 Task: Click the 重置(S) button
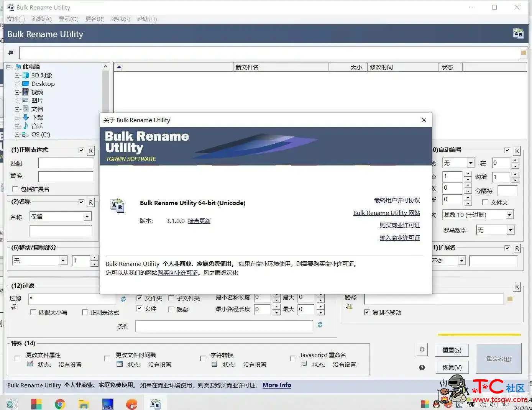(x=452, y=350)
